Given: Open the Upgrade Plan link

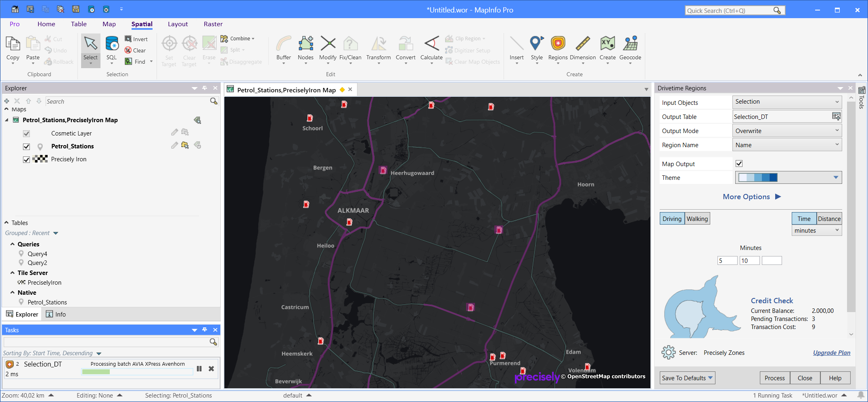Looking at the screenshot, I should [832, 353].
